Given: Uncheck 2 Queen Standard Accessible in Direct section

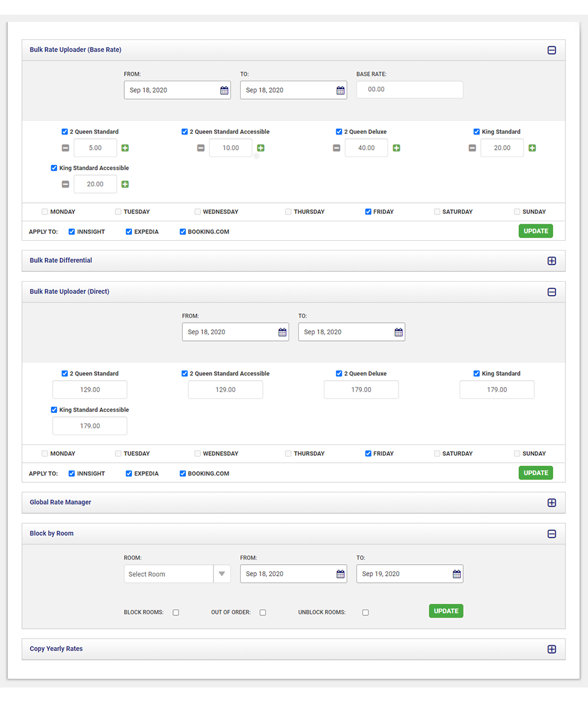Looking at the screenshot, I should tap(185, 373).
